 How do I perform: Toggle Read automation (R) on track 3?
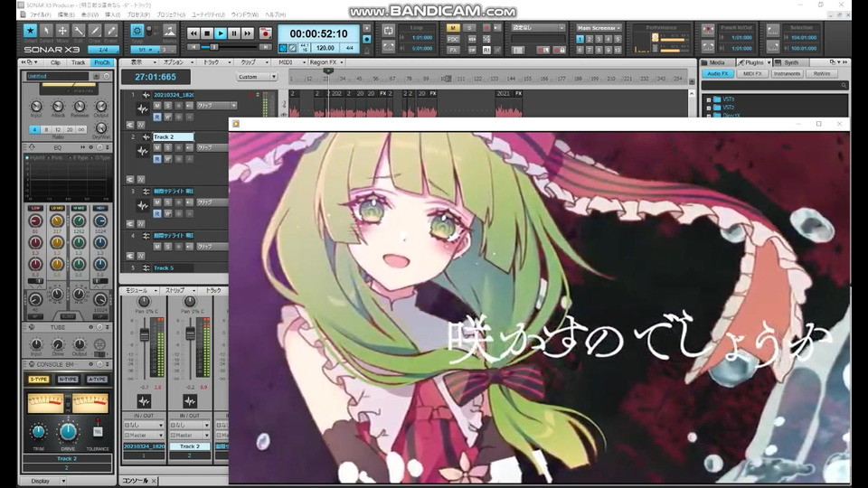[157, 213]
